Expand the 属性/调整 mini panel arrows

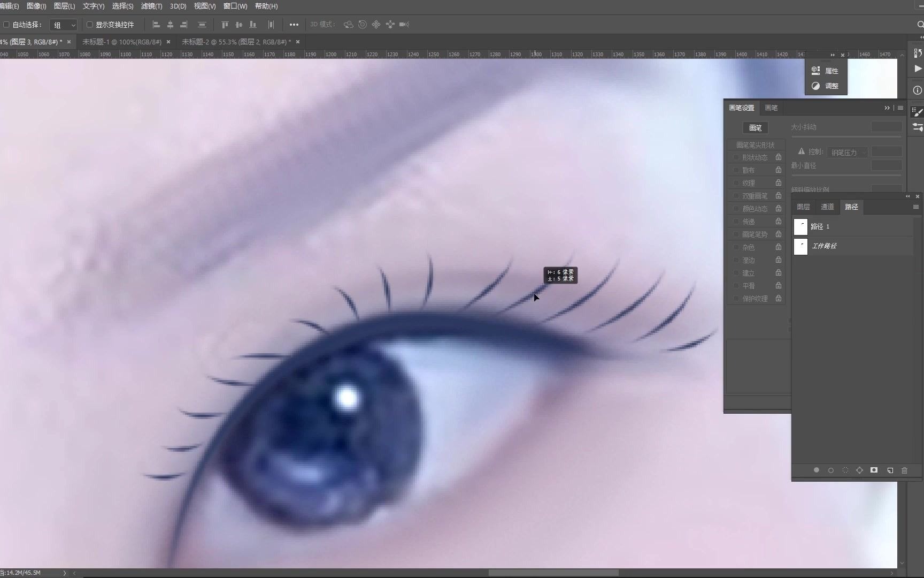click(833, 55)
